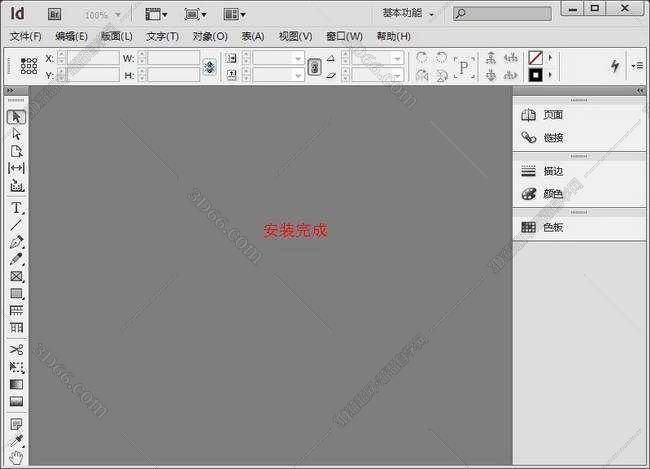Open the 窗口(W) menu
Viewport: 650px width, 469px height.
pyautogui.click(x=344, y=36)
